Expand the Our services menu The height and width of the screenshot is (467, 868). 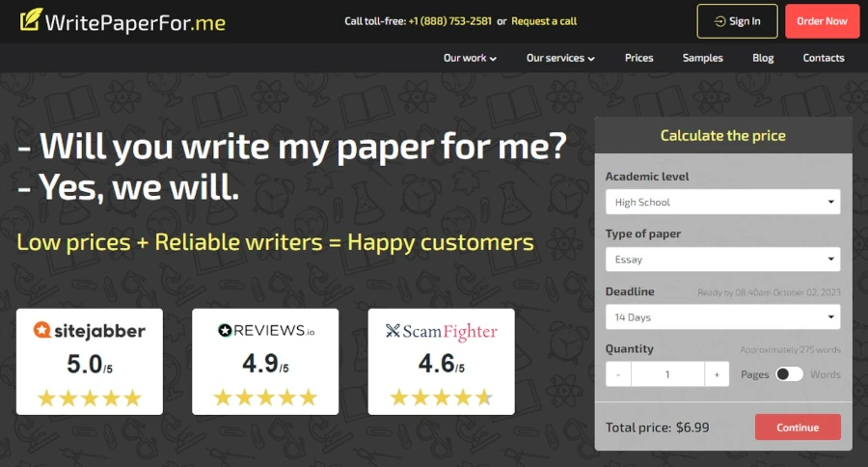click(x=560, y=58)
